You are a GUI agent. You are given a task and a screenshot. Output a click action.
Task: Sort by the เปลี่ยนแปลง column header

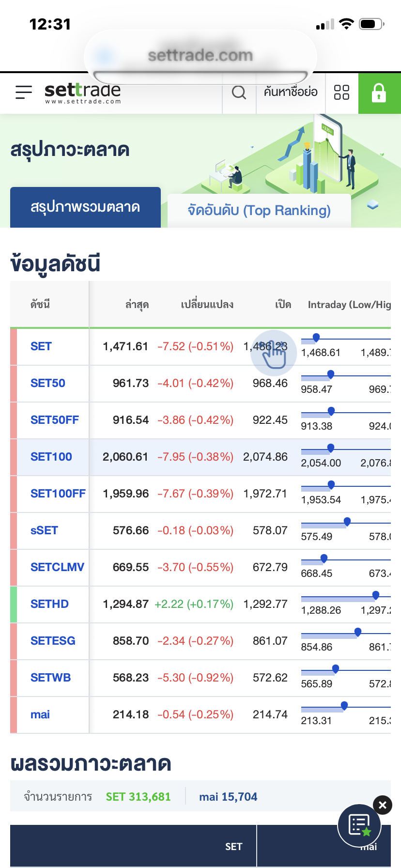point(207,305)
